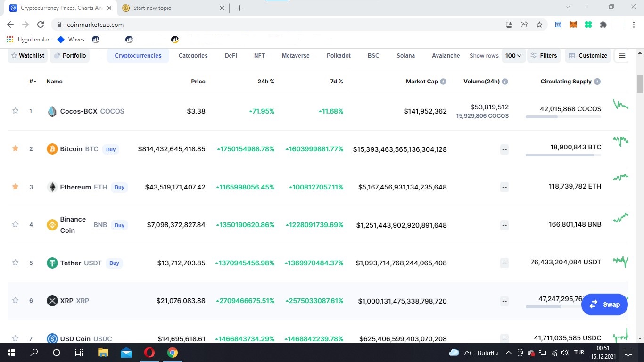This screenshot has height=362, width=644.
Task: Go back to the previous page
Action: pyautogui.click(x=10, y=25)
